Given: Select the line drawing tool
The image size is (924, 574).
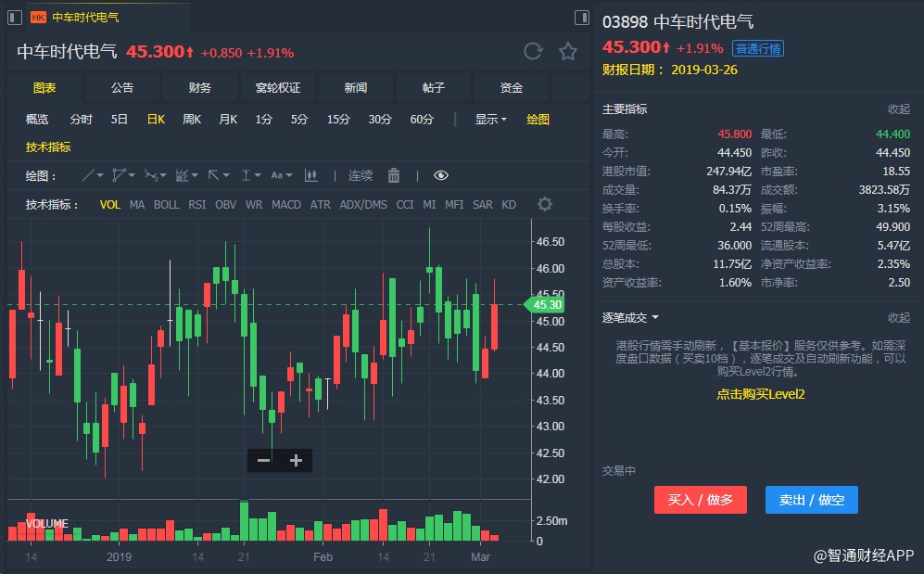Looking at the screenshot, I should coord(88,175).
